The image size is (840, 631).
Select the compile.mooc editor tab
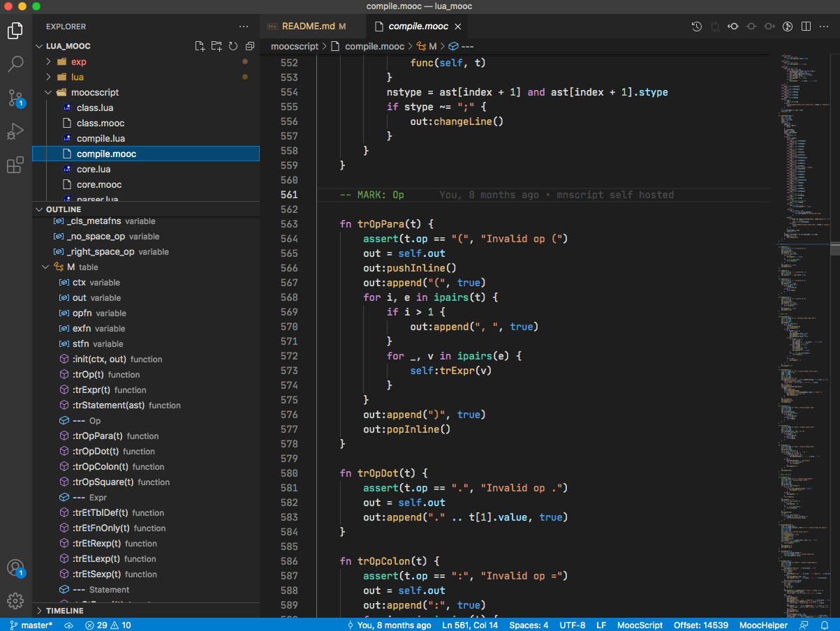tap(418, 27)
